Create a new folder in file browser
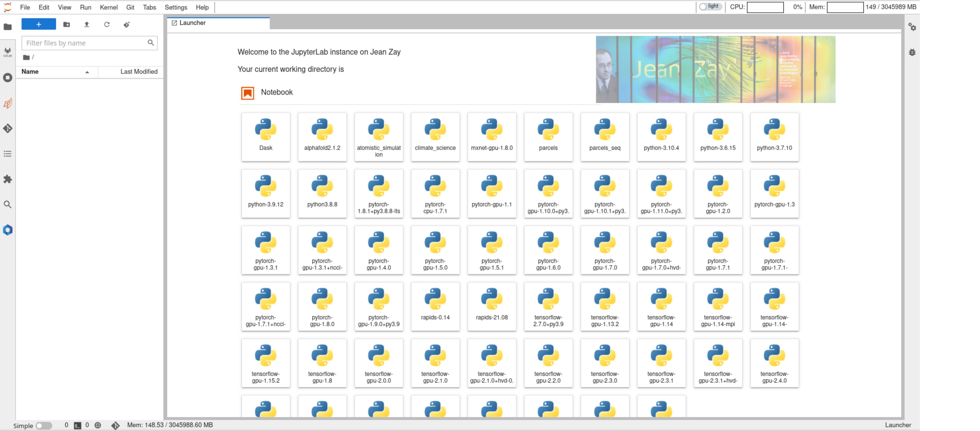The height and width of the screenshot is (431, 980). point(67,24)
